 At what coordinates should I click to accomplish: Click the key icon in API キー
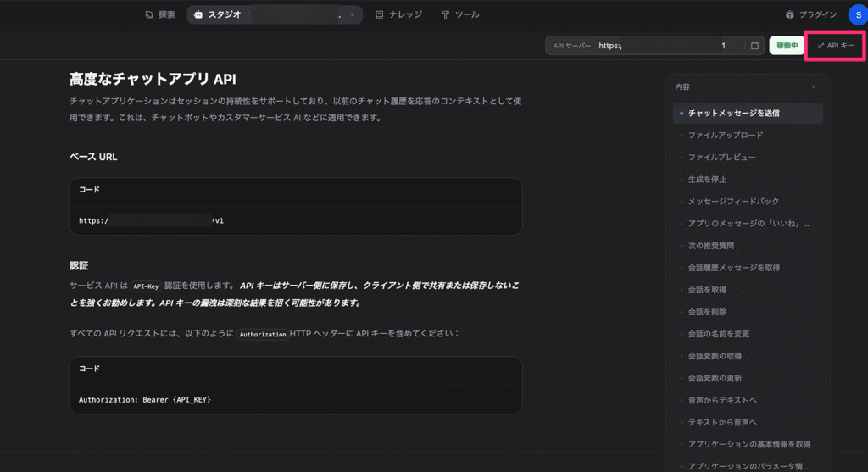(x=821, y=46)
